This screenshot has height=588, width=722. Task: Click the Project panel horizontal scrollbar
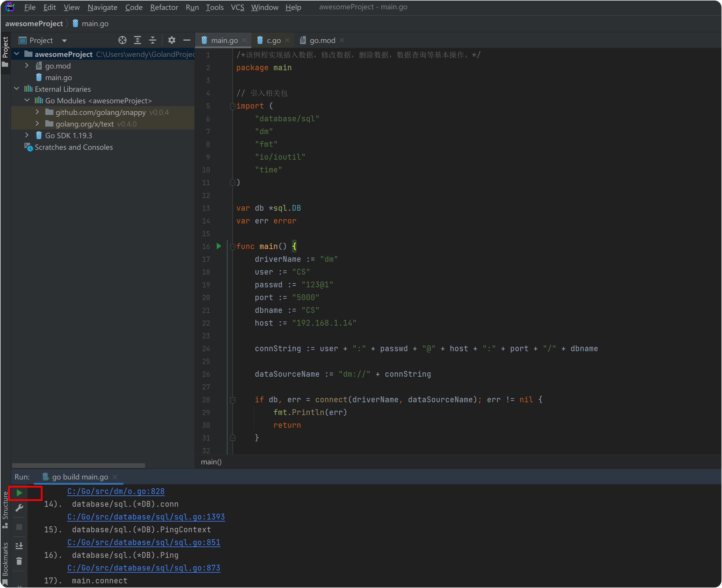79,466
